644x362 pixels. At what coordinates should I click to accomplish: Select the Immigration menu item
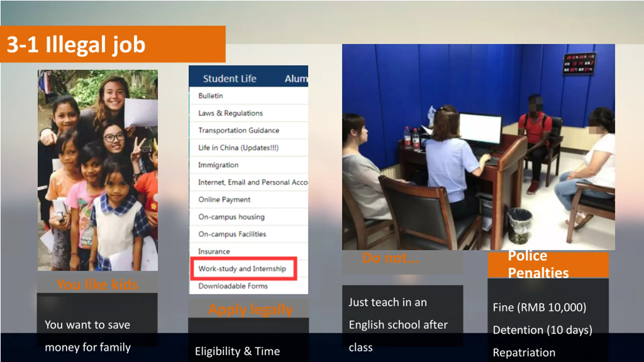pyautogui.click(x=249, y=165)
